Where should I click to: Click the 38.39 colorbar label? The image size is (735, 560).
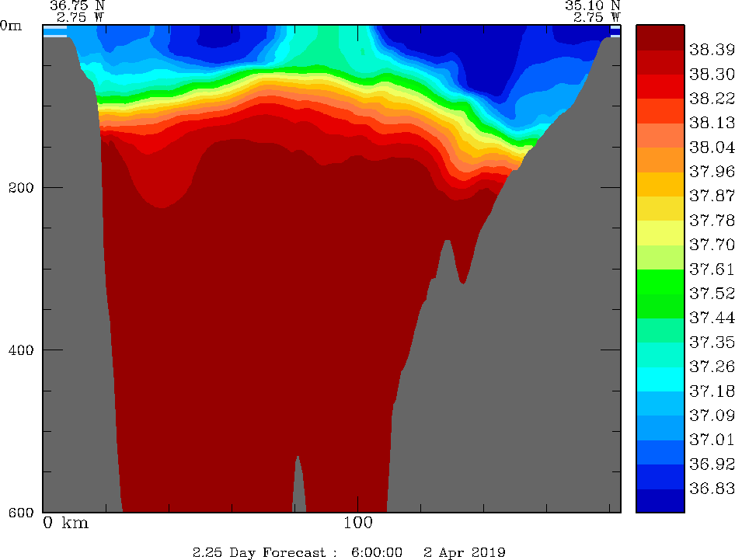[712, 50]
